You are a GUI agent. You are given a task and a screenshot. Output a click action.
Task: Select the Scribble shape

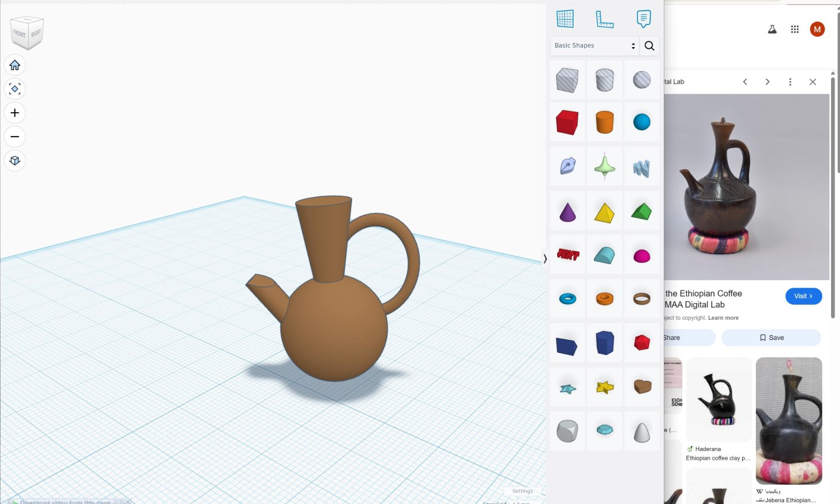pyautogui.click(x=567, y=166)
